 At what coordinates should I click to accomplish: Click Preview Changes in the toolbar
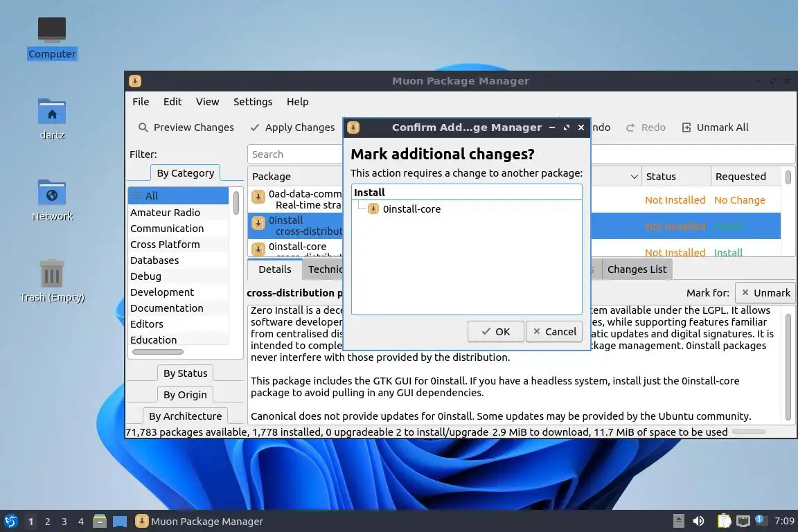[x=186, y=127]
